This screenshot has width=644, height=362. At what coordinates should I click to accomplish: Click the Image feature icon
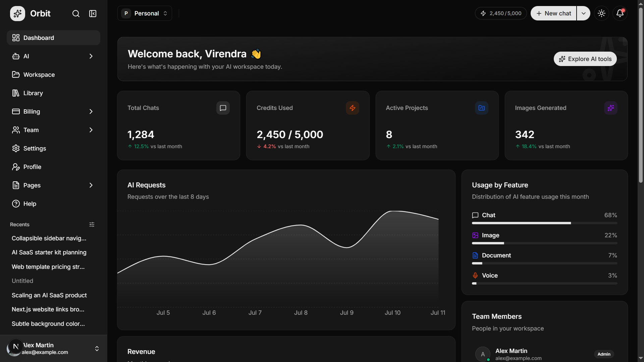point(475,235)
